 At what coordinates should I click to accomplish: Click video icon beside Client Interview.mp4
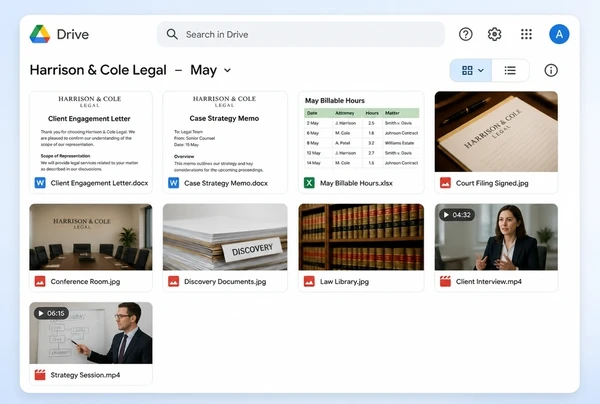[x=445, y=282]
